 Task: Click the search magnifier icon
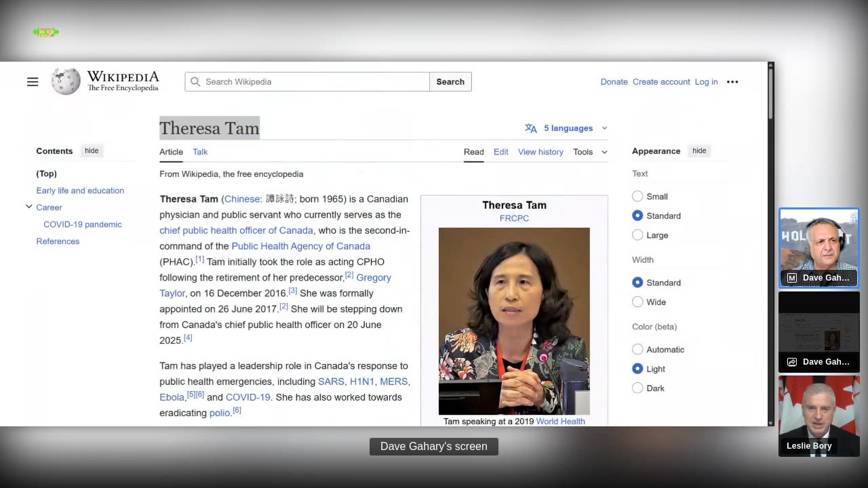195,82
